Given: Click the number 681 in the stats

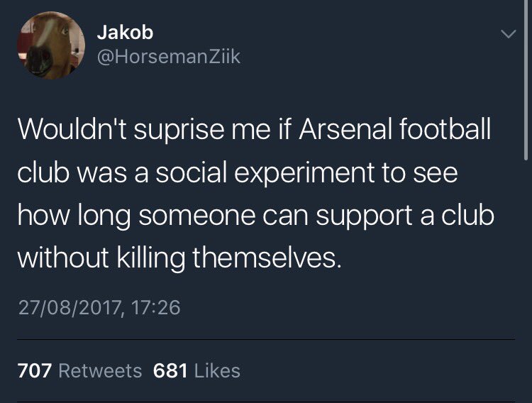Looking at the screenshot, I should coord(170,370).
